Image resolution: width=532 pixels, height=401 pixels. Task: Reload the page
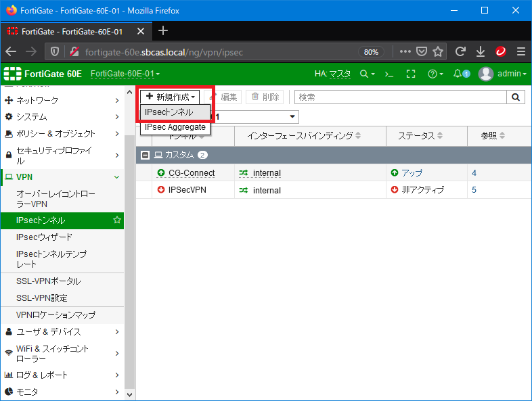click(x=460, y=51)
